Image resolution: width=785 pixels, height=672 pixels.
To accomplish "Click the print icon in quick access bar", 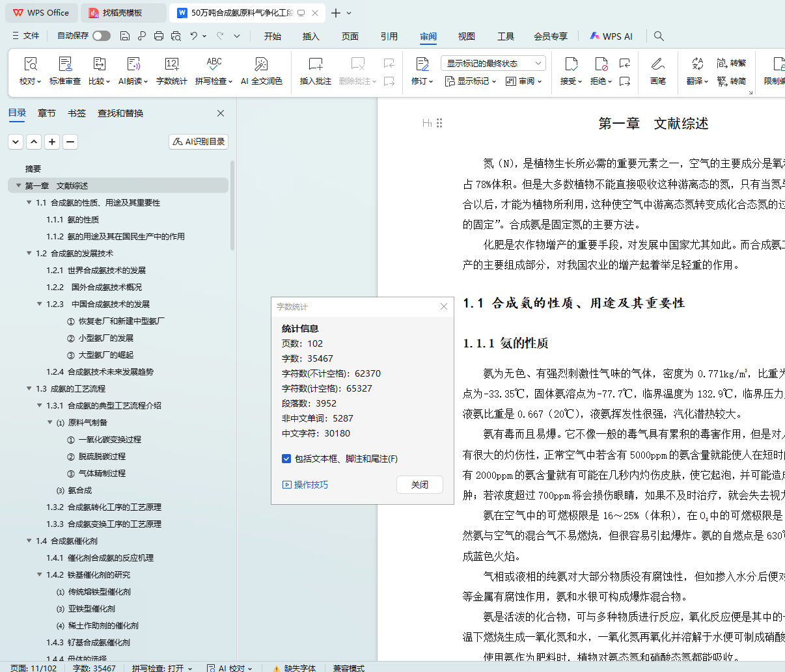I will [159, 36].
